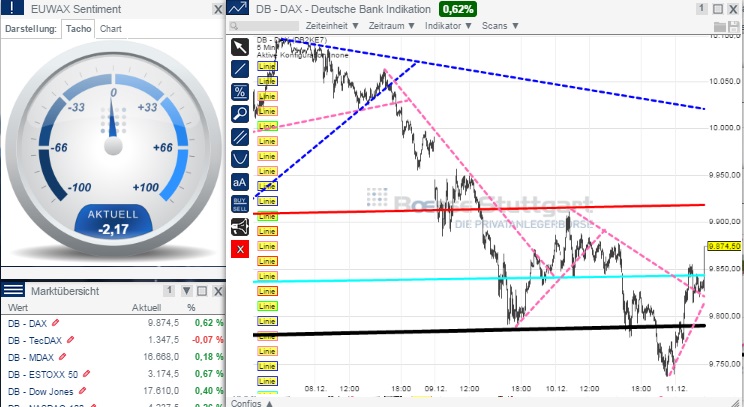This screenshot has width=744, height=407.
Task: Click the 9.874,5 value in DAX row
Action: [x=163, y=323]
